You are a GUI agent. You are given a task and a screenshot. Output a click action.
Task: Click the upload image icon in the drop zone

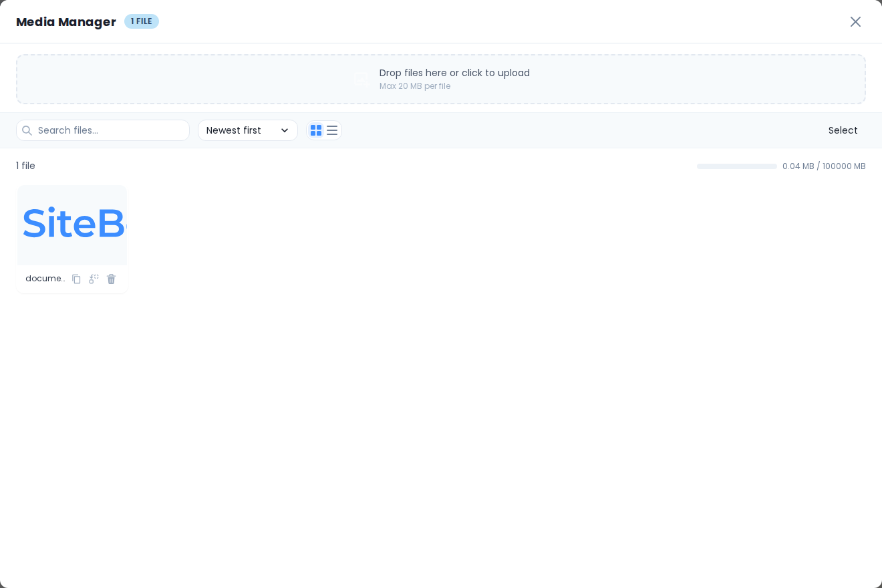pyautogui.click(x=361, y=79)
